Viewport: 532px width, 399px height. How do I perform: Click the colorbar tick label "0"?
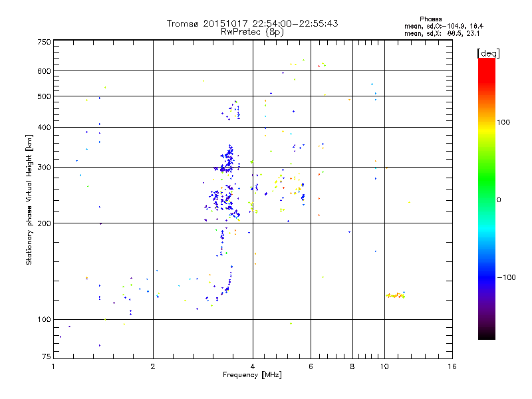pyautogui.click(x=498, y=199)
